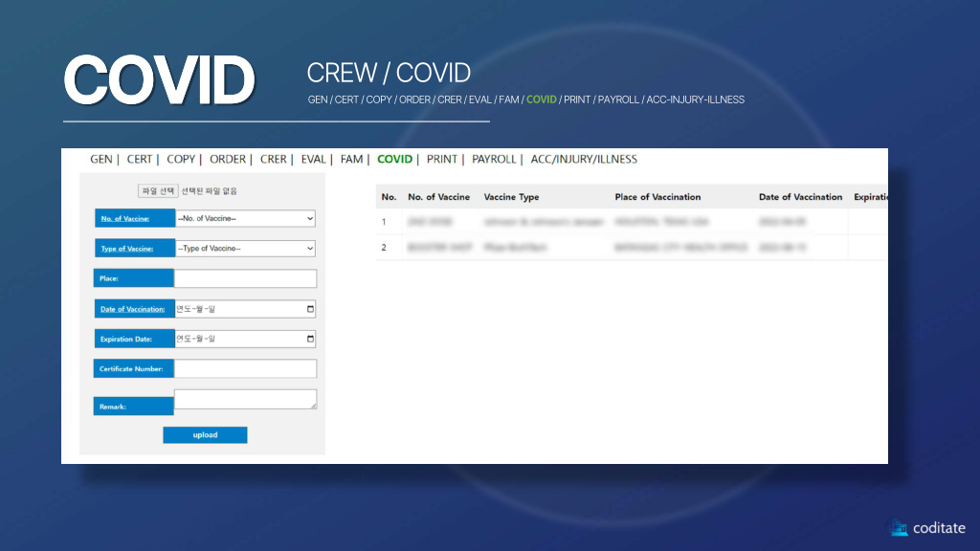Screen dimensions: 980x551
Task: Click the Vaccine Type column header
Action: 511,197
